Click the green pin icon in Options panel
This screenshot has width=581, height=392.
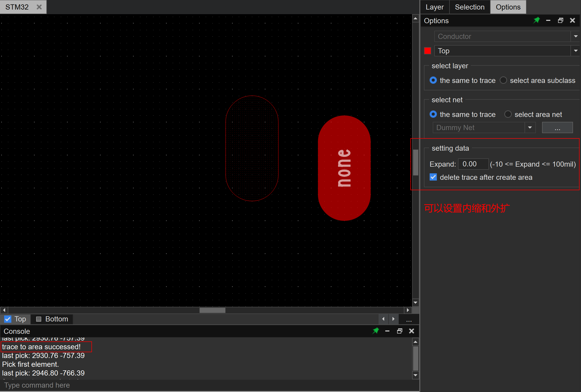[x=536, y=20]
